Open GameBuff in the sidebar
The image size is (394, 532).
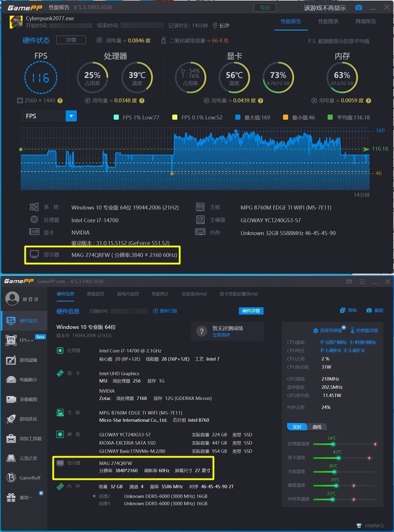point(24,478)
